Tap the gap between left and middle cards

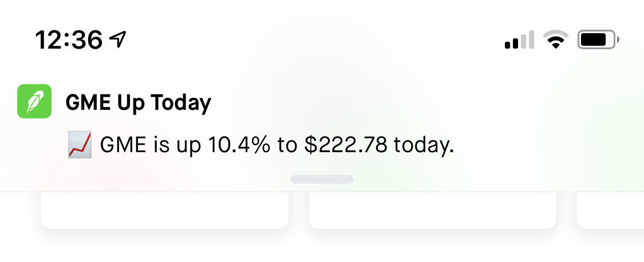(299, 211)
